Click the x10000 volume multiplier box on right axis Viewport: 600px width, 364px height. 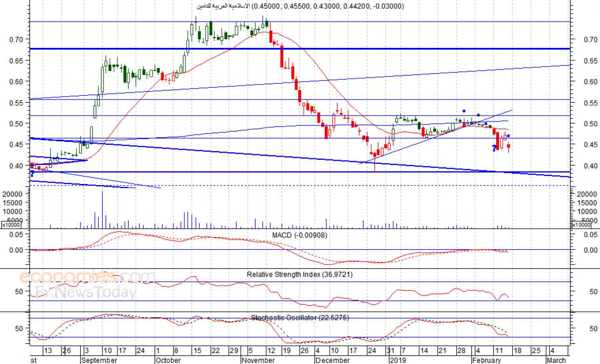(581, 225)
